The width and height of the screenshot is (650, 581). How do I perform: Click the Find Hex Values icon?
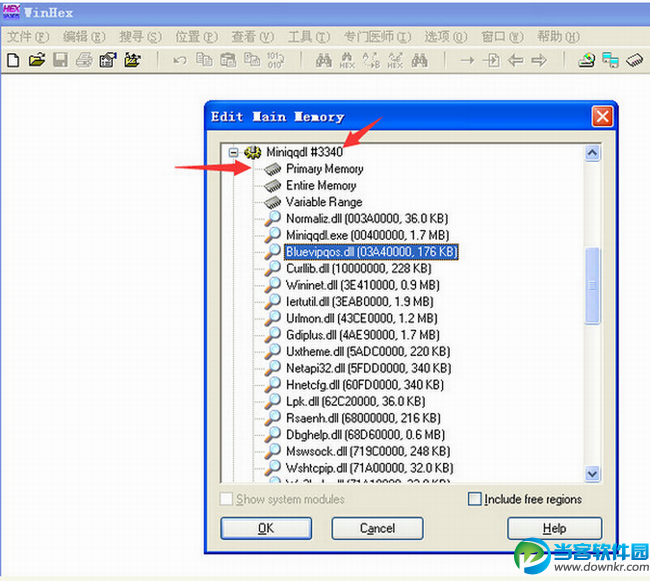tap(347, 61)
